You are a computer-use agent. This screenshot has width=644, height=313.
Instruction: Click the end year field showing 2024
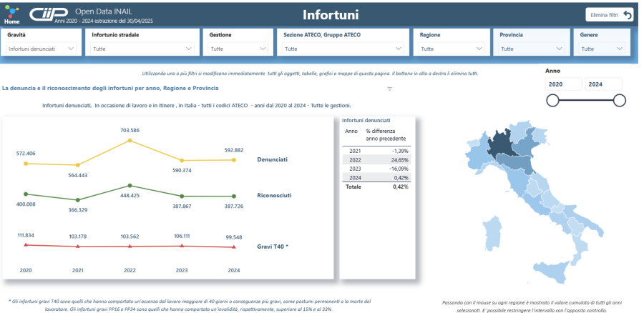604,84
